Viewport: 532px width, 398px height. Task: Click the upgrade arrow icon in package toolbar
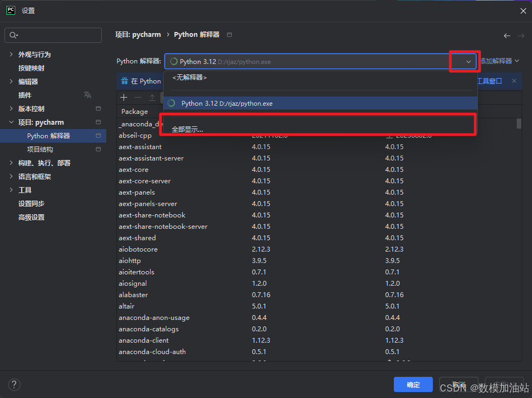pyautogui.click(x=152, y=98)
